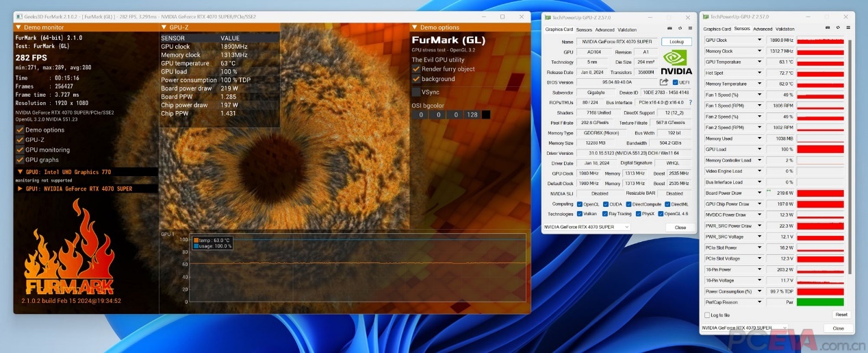This screenshot has height=353, width=868.
Task: Switch to Advanced tab in Graphics Card window
Action: (604, 29)
